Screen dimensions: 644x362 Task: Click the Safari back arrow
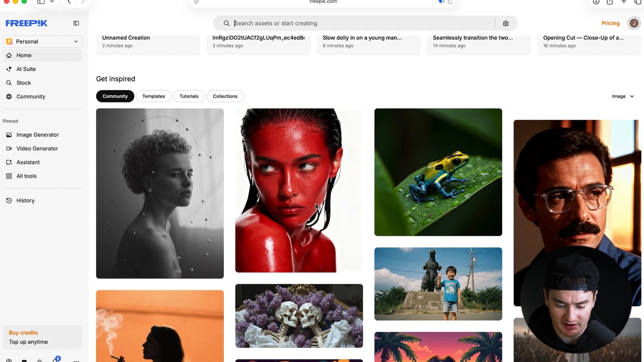(x=69, y=2)
